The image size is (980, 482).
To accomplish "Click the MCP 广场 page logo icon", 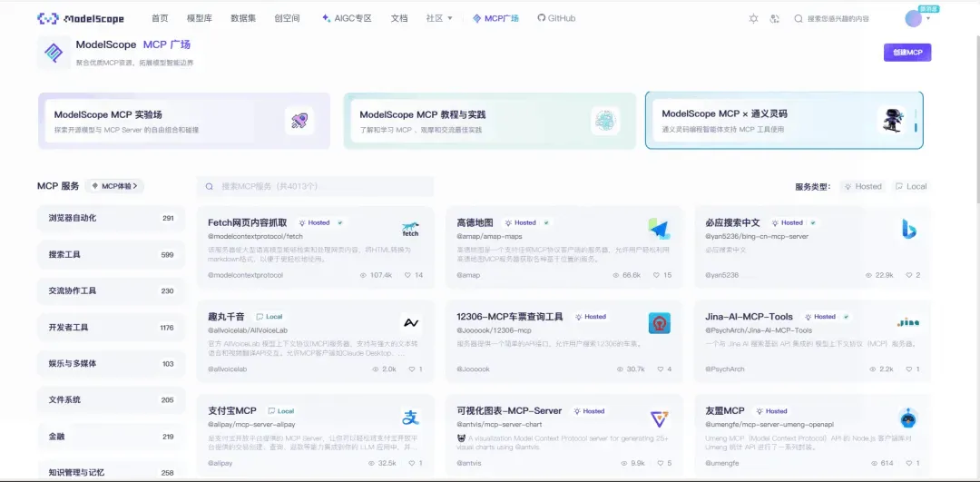I will tap(54, 54).
